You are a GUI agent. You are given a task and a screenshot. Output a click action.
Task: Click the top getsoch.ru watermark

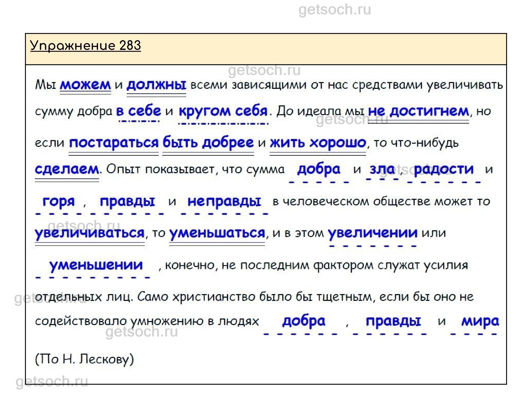[335, 10]
